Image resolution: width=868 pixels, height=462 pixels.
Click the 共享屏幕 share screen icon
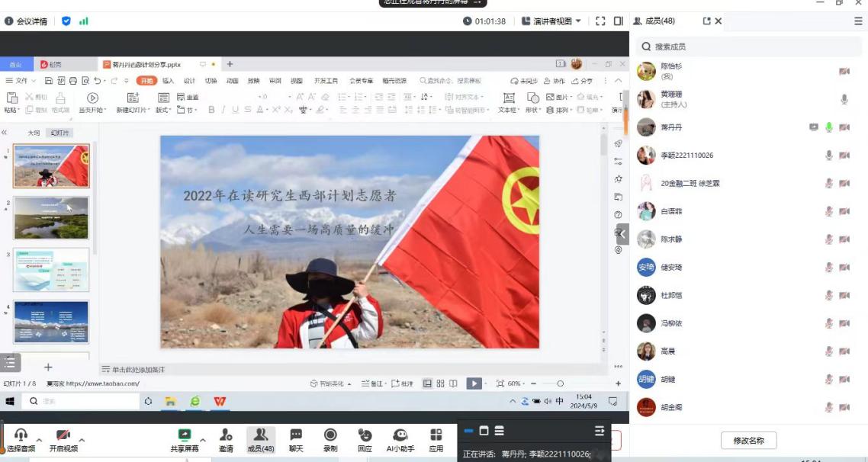(x=185, y=436)
